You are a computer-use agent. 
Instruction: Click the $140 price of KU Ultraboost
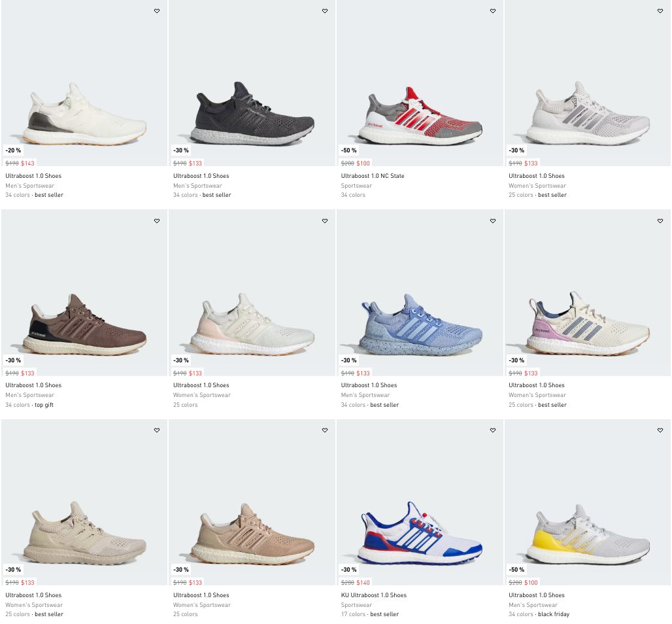click(x=363, y=583)
